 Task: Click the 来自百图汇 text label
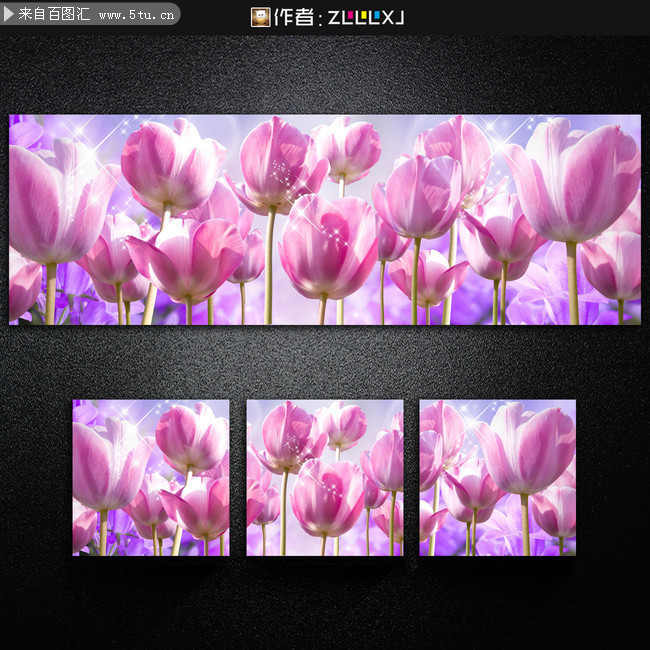tap(54, 14)
